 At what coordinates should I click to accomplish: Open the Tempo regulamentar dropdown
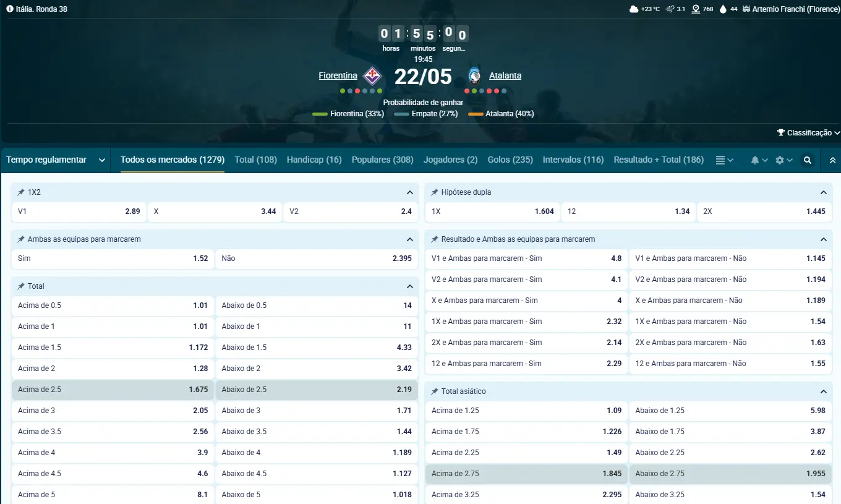tap(56, 160)
